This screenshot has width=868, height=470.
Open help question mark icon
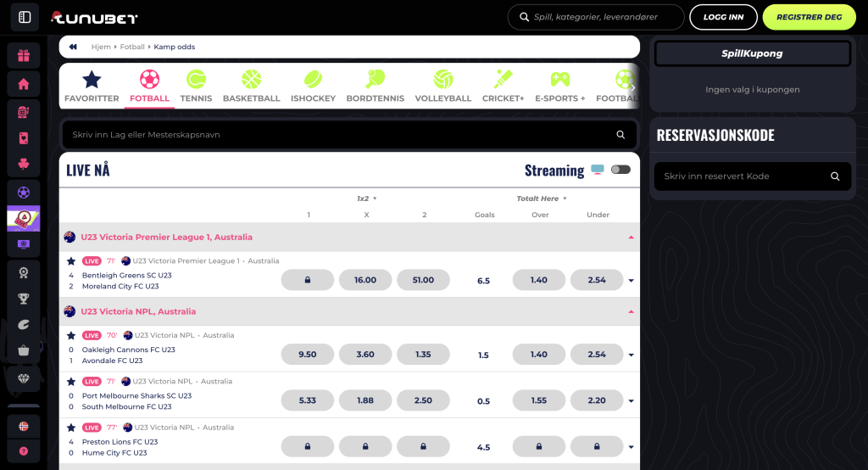coord(23,451)
